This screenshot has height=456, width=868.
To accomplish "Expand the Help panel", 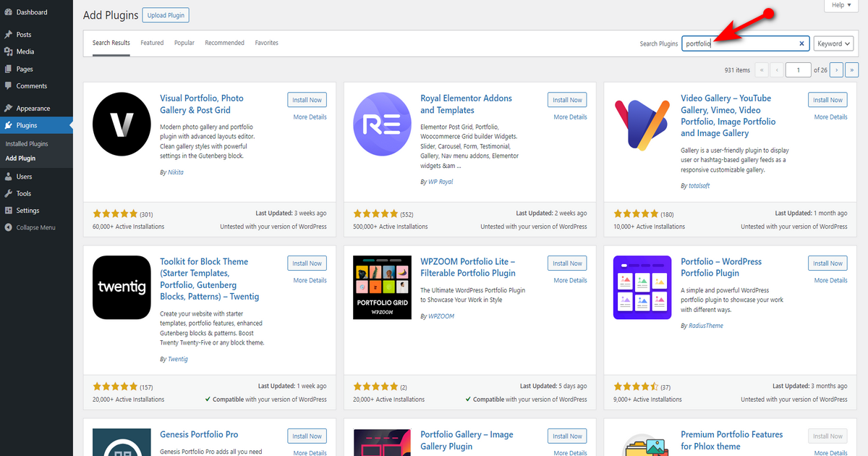I will click(842, 5).
